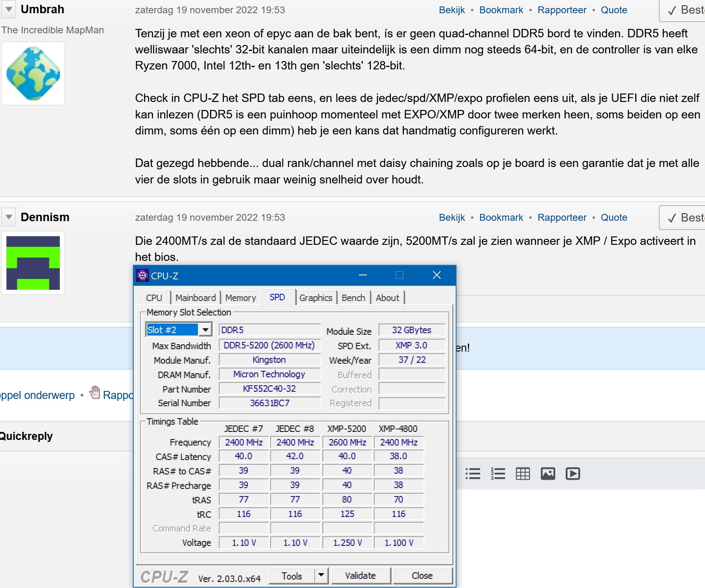Insert video in quick reply editor
705x588 pixels.
click(573, 474)
